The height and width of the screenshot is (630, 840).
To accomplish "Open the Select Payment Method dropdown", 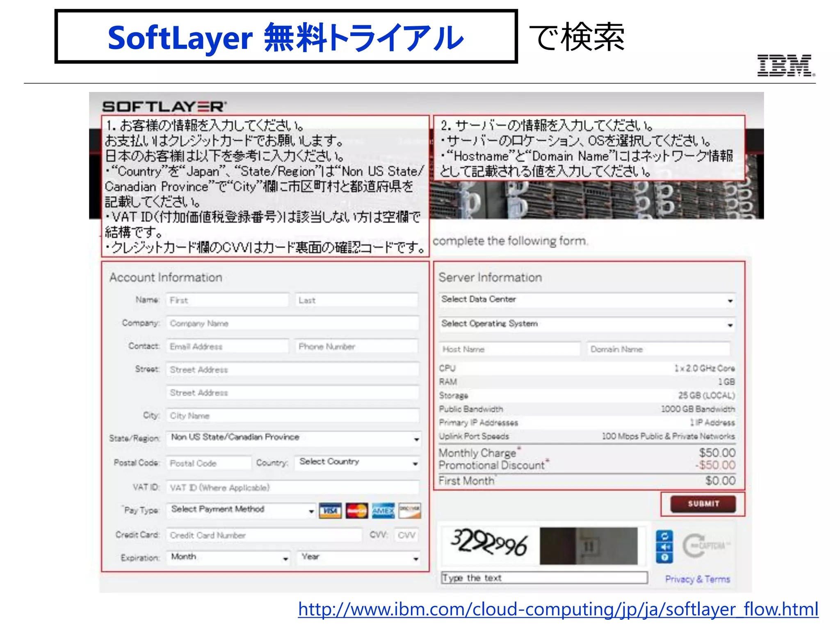I will (x=241, y=510).
